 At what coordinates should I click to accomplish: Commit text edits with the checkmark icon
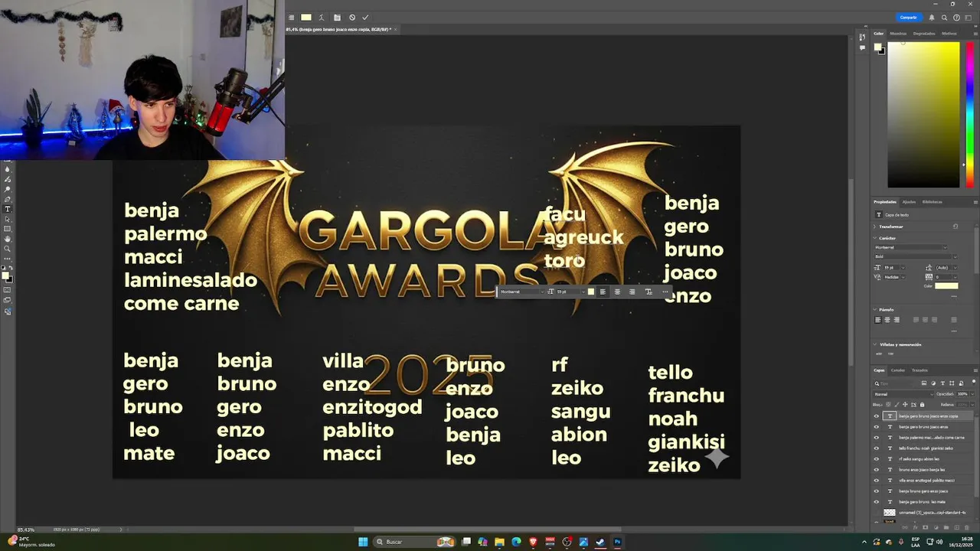point(365,18)
